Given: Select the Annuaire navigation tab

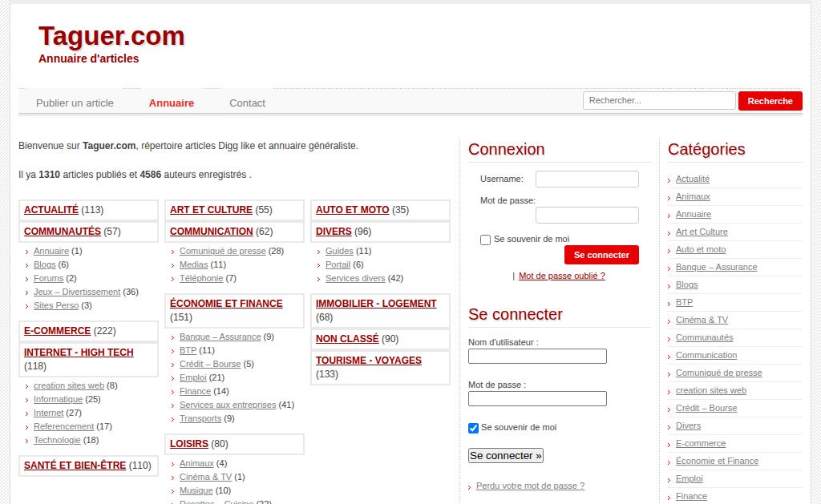Looking at the screenshot, I should pos(172,103).
